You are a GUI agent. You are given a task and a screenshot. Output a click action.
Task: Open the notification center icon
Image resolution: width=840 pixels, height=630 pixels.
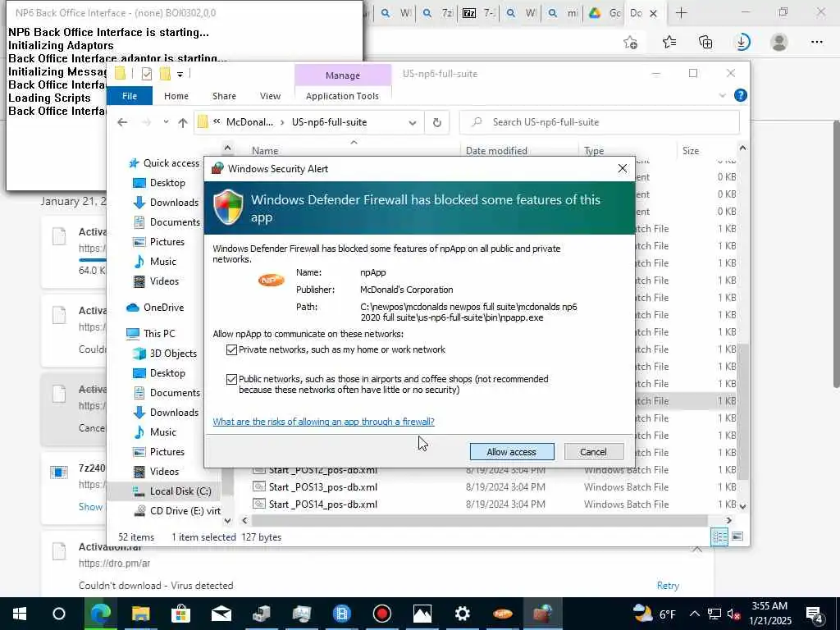(x=815, y=614)
